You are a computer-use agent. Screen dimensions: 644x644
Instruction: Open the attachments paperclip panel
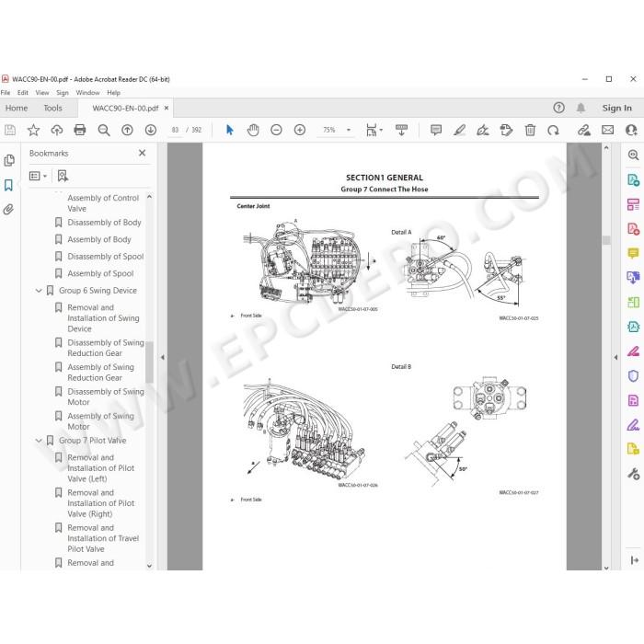pyautogui.click(x=8, y=210)
